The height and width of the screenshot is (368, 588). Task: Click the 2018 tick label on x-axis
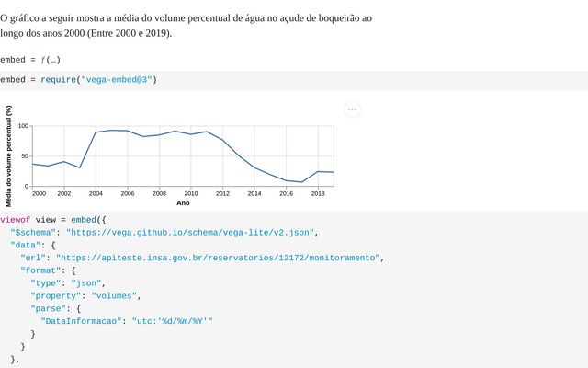[318, 194]
